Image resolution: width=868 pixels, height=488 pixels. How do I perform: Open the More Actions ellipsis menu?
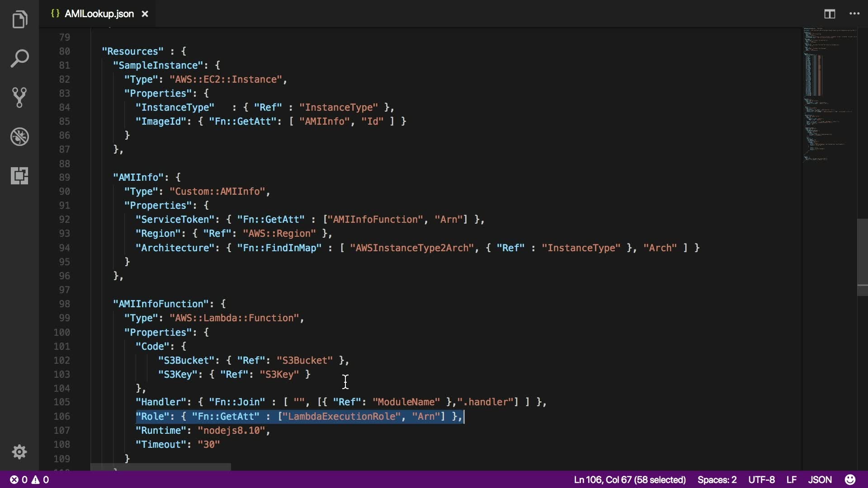854,14
